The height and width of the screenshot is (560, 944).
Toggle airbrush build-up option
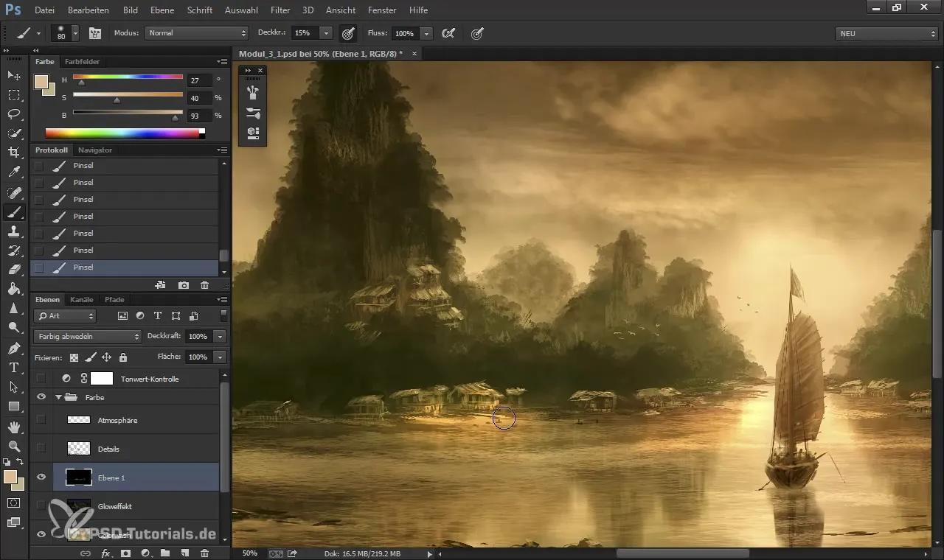click(x=447, y=33)
